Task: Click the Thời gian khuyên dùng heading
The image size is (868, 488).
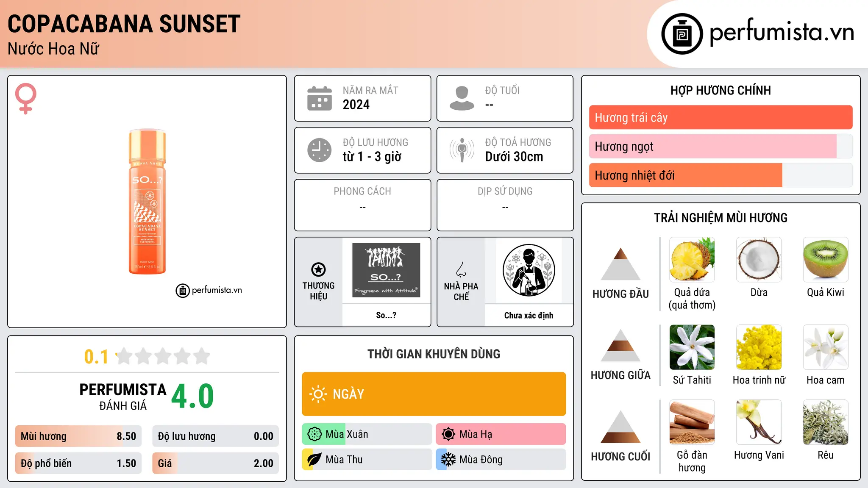Action: pyautogui.click(x=434, y=354)
